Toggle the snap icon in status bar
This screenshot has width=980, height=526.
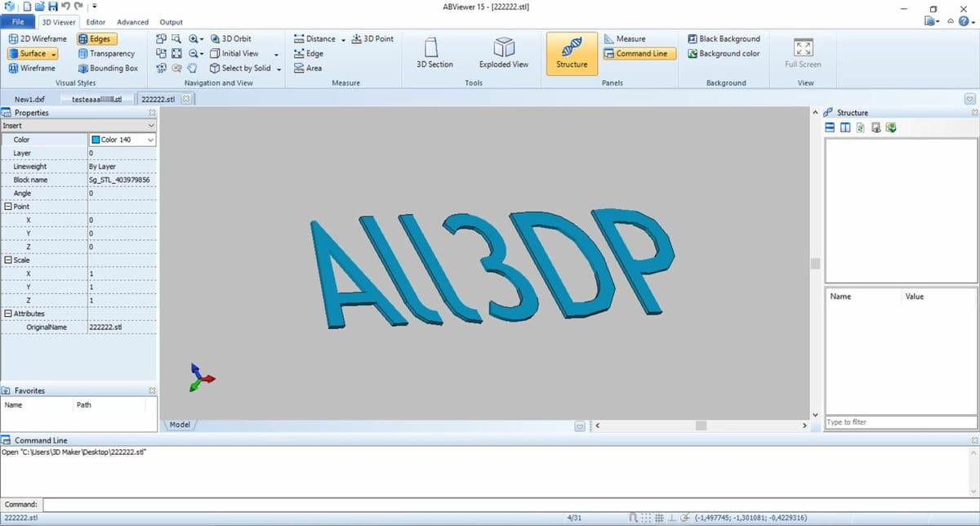pos(634,518)
